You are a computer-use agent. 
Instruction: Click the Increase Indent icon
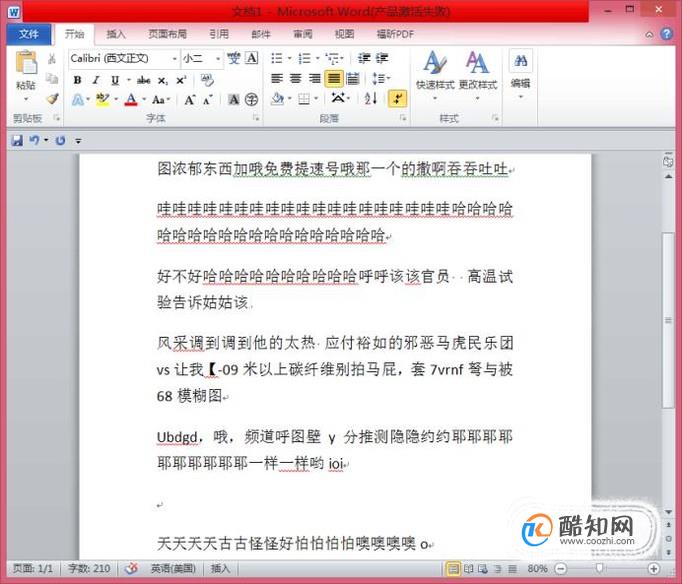tap(382, 58)
